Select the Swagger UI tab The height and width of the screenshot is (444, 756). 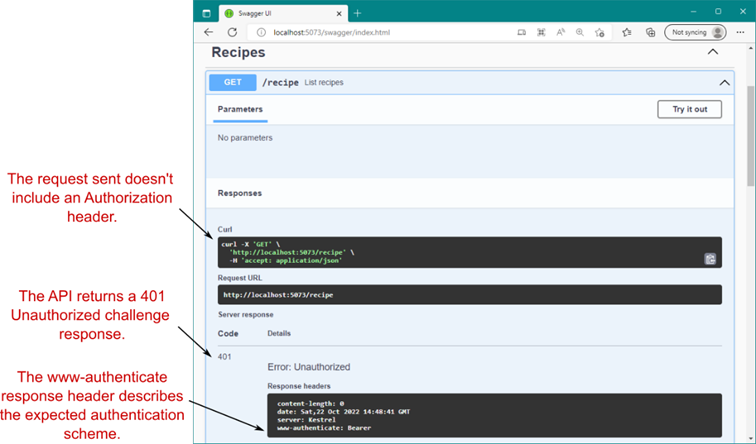(x=283, y=13)
